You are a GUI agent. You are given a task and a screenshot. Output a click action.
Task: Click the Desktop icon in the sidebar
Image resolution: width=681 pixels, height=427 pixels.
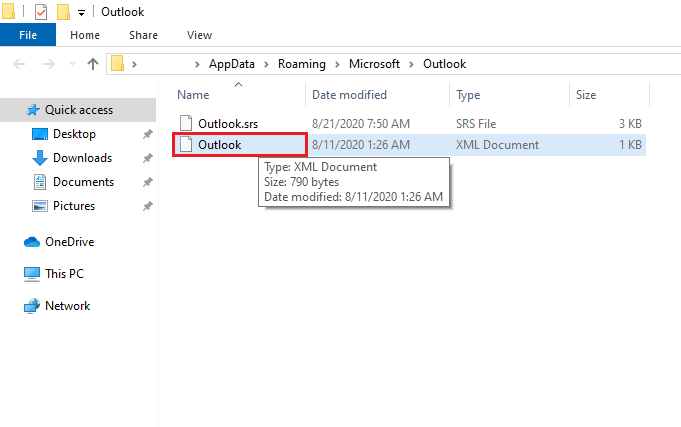coord(40,134)
